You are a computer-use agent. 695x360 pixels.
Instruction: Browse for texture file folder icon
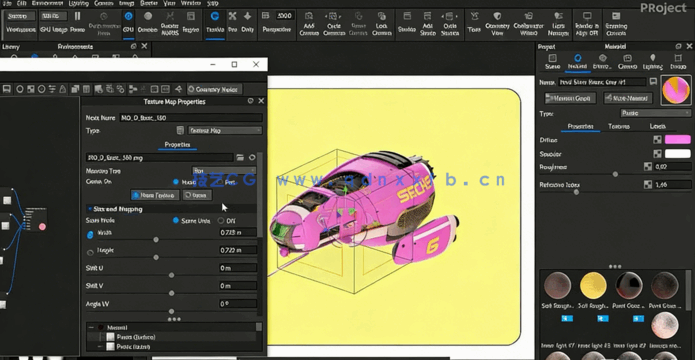click(240, 157)
